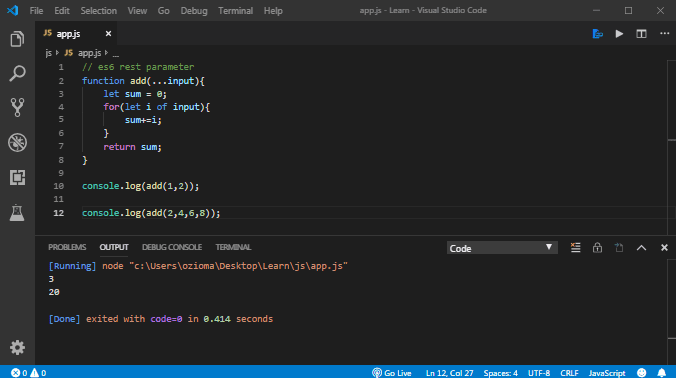Viewport: 676px width, 378px height.
Task: Click line number 2 in the gutter
Action: click(61, 81)
